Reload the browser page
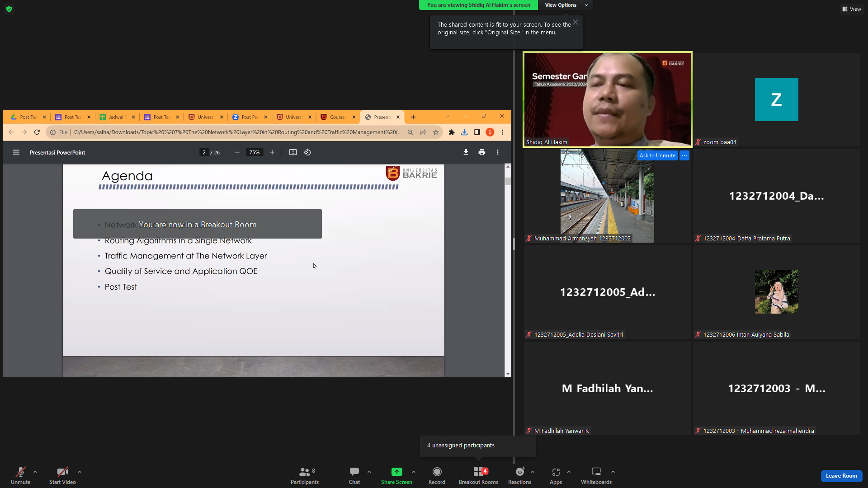The width and height of the screenshot is (868, 488). click(37, 132)
